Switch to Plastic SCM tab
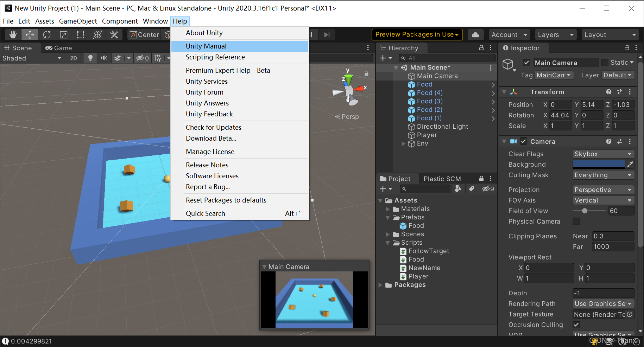The width and height of the screenshot is (644, 347). 442,179
